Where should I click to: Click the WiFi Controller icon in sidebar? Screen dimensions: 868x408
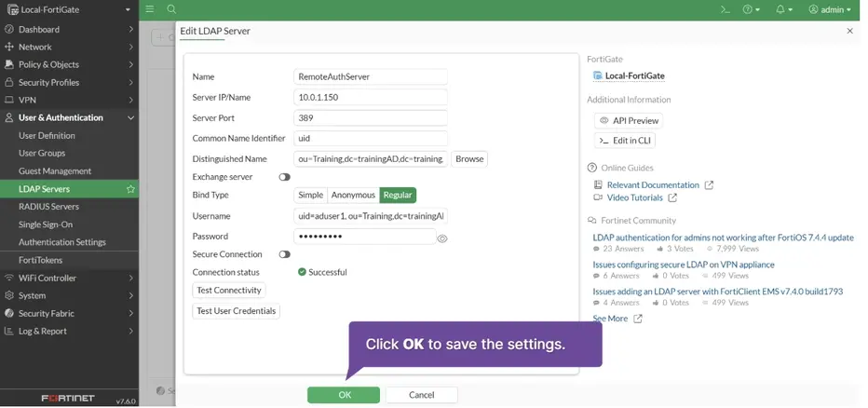click(x=9, y=278)
